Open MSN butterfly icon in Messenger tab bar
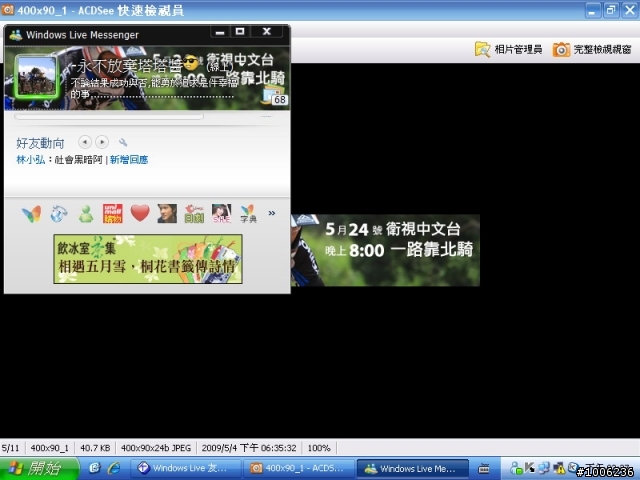640x480 pixels. point(31,213)
